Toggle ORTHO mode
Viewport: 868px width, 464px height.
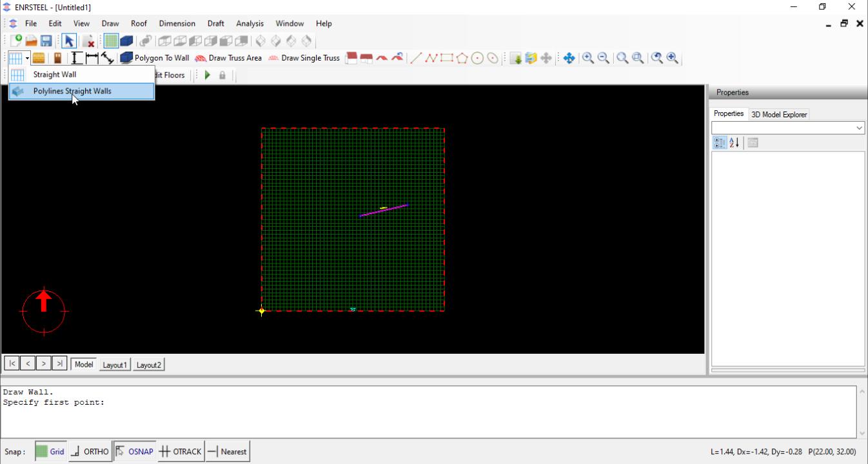tap(90, 452)
